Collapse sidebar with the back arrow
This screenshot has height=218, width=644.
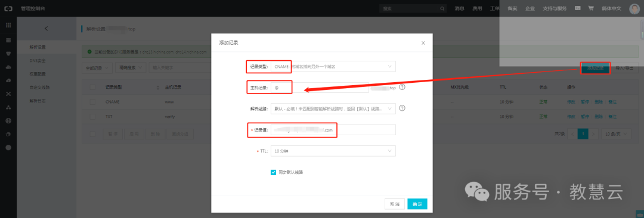pos(46,29)
